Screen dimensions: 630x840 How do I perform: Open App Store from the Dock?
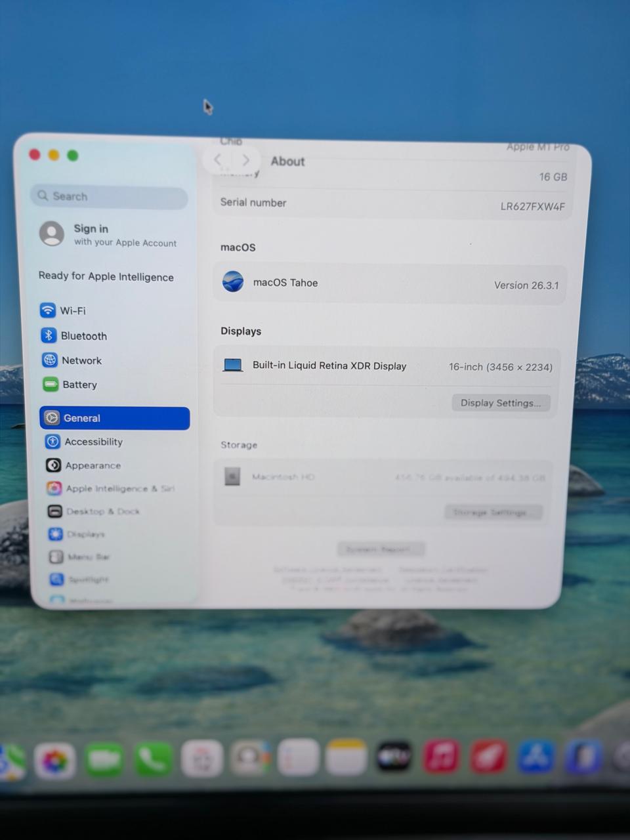click(x=535, y=756)
